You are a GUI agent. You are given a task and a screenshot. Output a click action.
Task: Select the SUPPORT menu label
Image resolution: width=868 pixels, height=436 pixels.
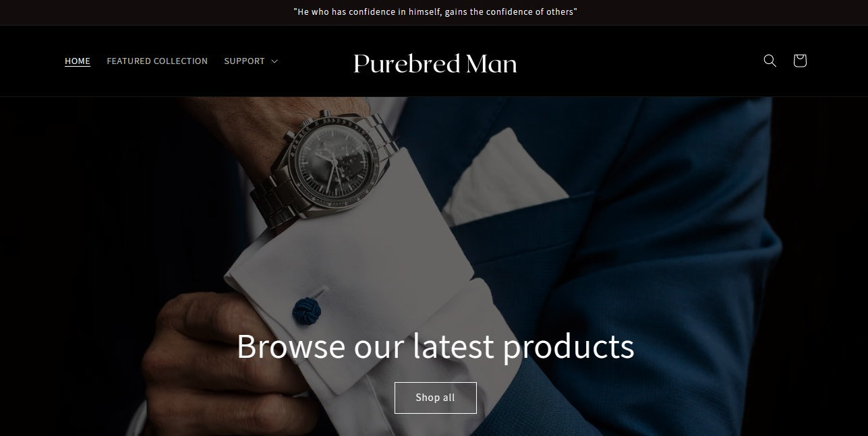244,61
